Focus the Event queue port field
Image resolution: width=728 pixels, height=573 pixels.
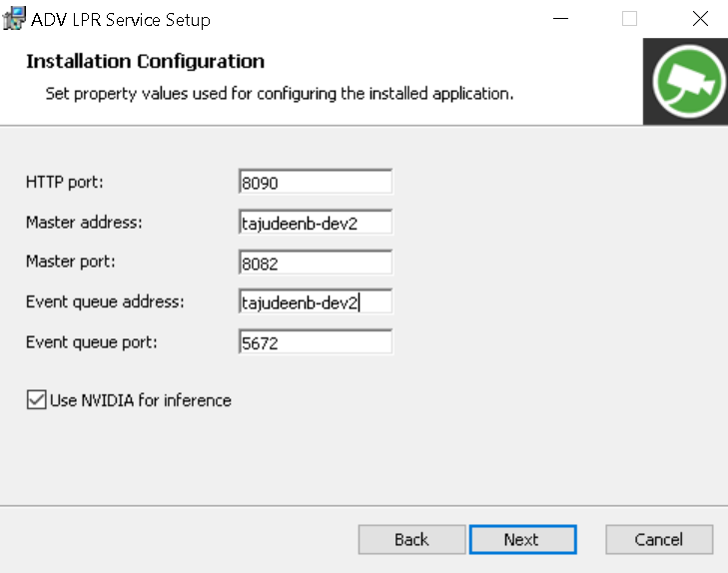pyautogui.click(x=316, y=342)
